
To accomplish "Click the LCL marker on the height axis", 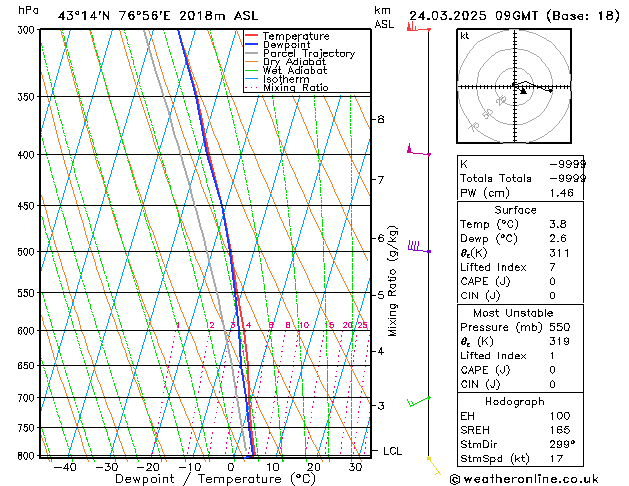I will pyautogui.click(x=392, y=451).
